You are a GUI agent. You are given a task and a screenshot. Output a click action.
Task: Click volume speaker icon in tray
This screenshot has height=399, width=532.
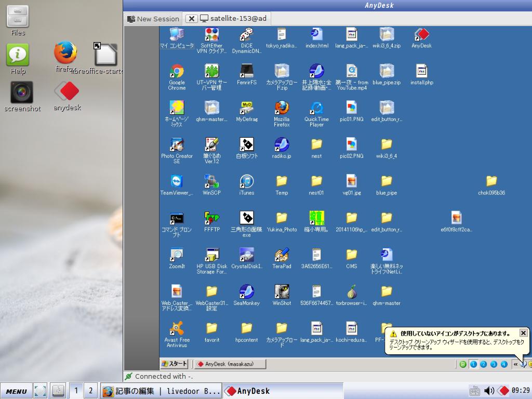tap(489, 391)
